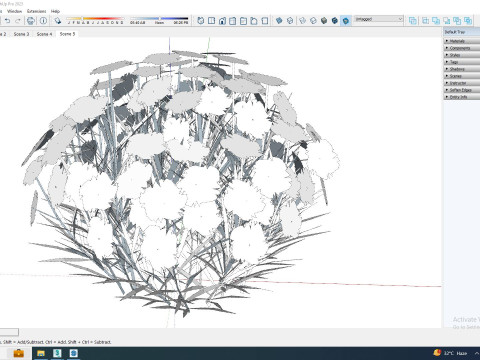Open the Window menu
This screenshot has width=480, height=360.
[x=14, y=11]
